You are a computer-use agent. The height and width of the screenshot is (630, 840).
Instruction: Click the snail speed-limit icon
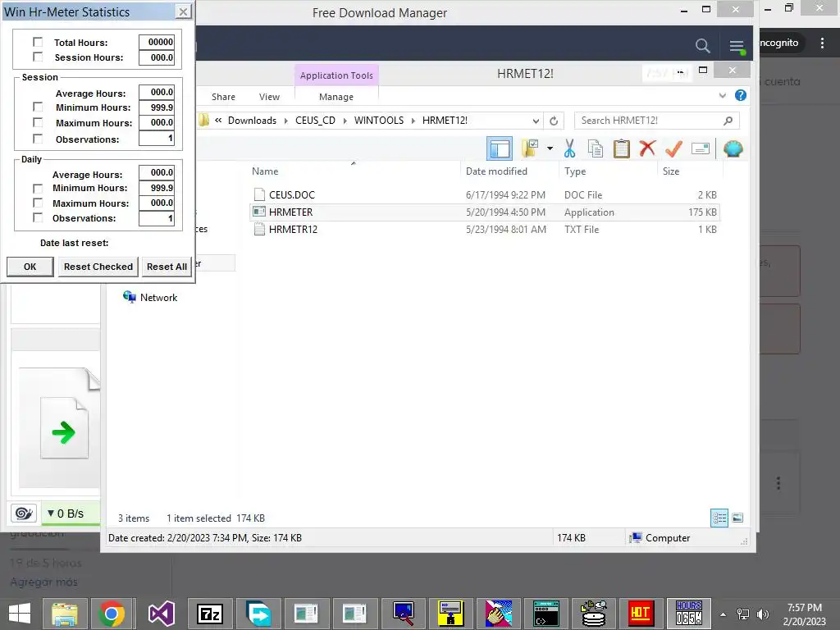pos(24,514)
